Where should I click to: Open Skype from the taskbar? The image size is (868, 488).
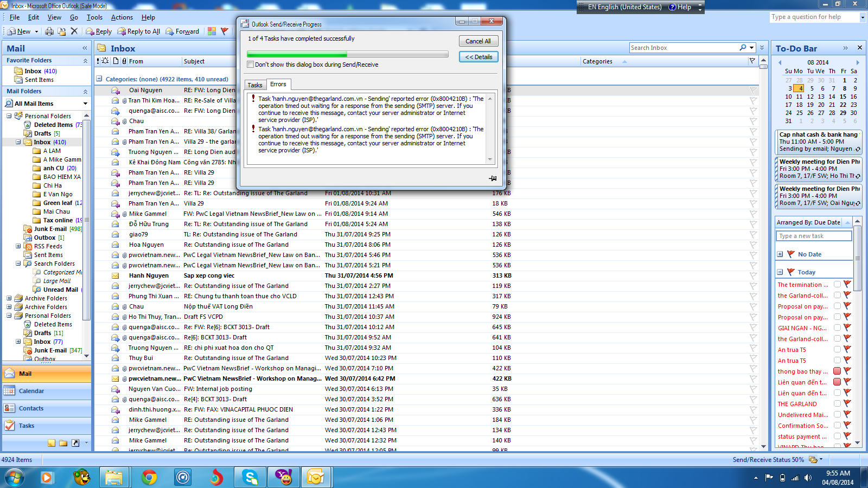click(251, 477)
